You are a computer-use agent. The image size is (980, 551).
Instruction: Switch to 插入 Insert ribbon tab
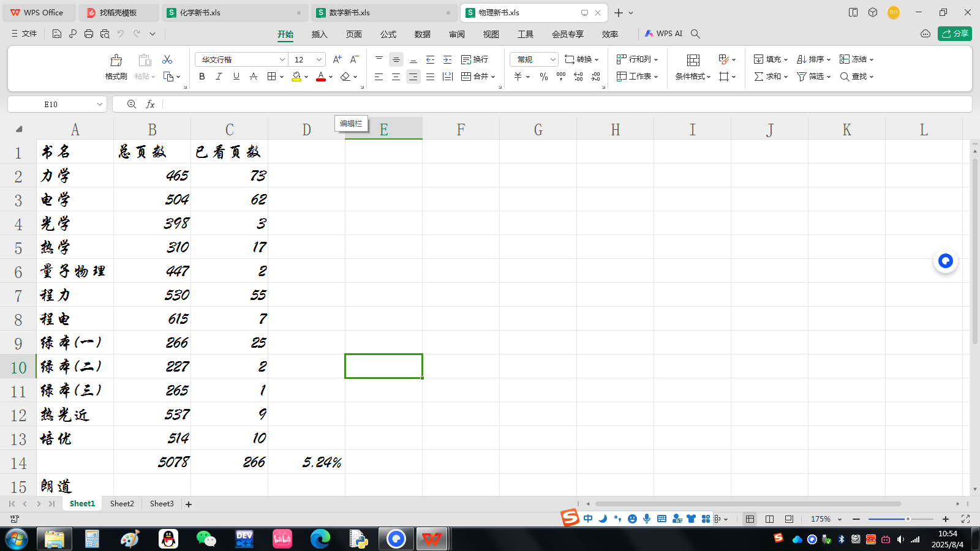(320, 34)
